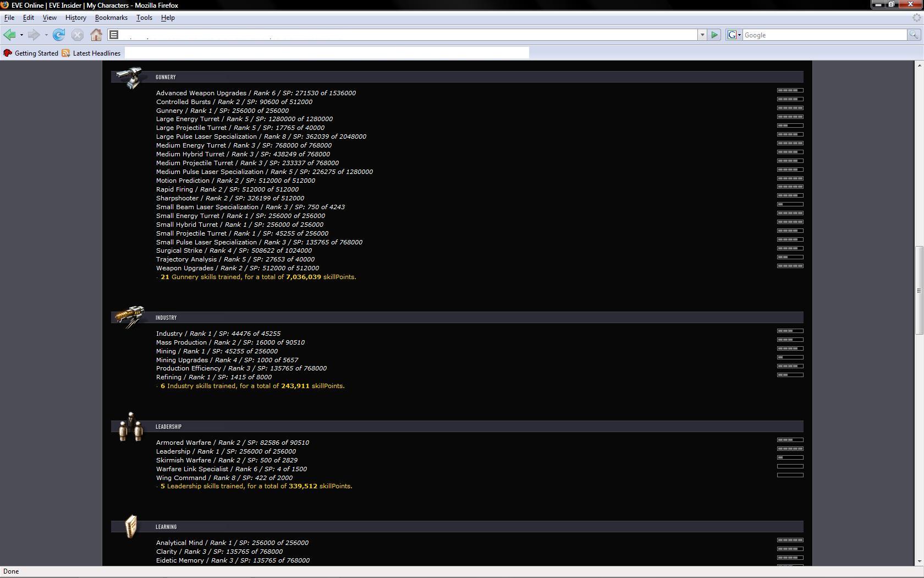This screenshot has height=578, width=924.
Task: Click the Advanced Weapon Upgrades level bar
Action: click(x=790, y=90)
